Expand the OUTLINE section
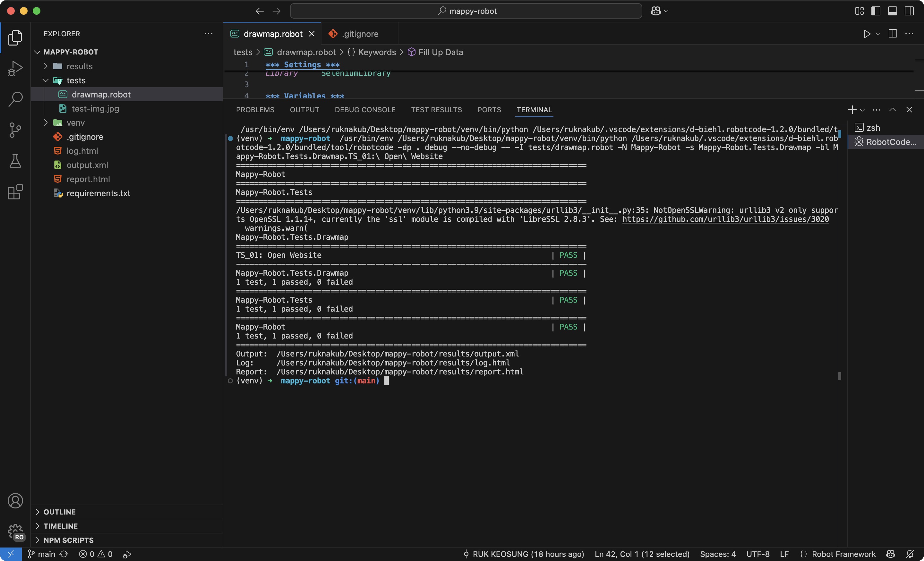This screenshot has width=924, height=561. (x=126, y=512)
